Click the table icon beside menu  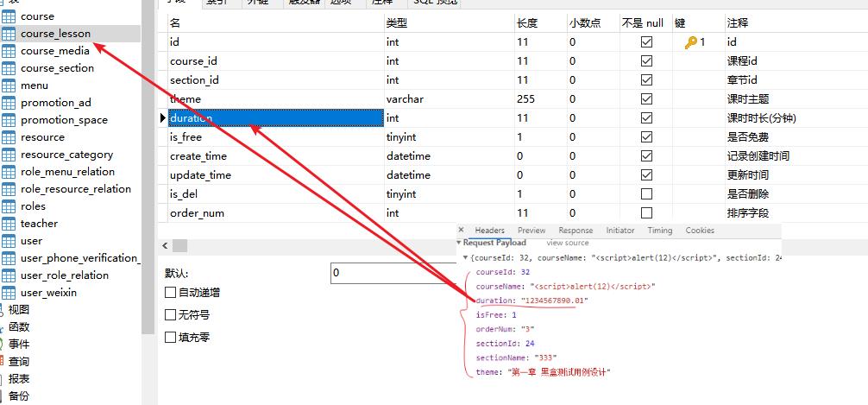(9, 85)
